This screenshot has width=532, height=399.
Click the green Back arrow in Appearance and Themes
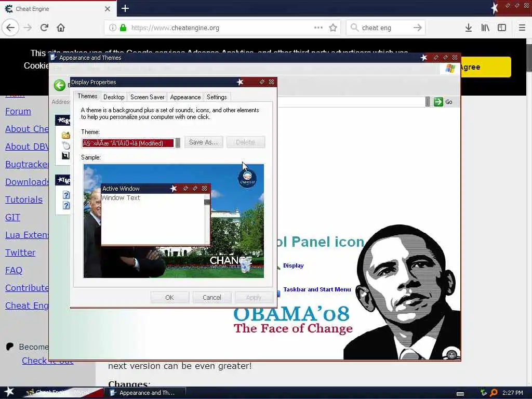(x=60, y=85)
